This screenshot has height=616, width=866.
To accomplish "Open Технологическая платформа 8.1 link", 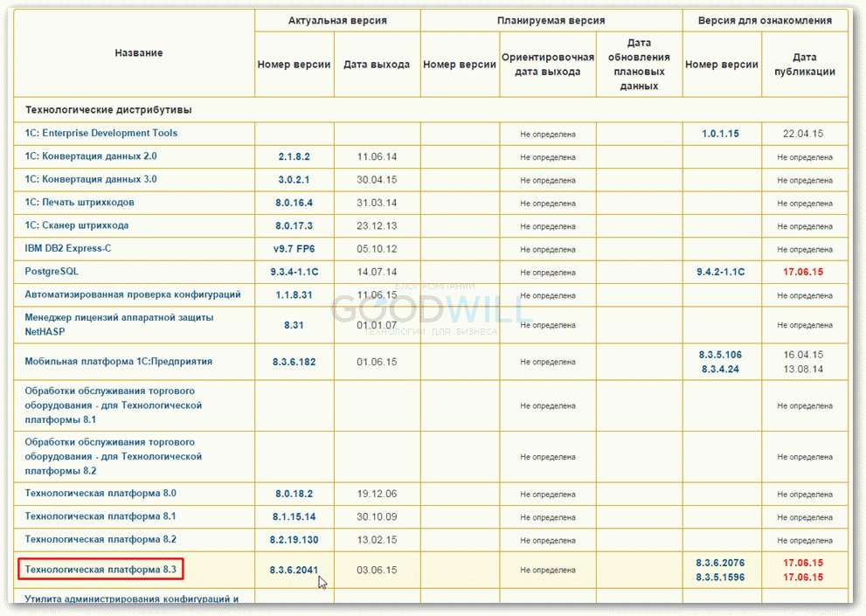I will click(x=100, y=516).
